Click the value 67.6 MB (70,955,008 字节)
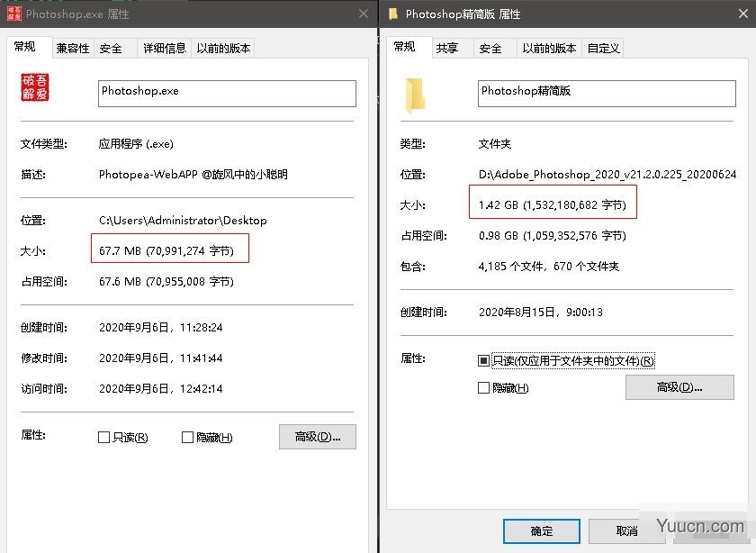 pyautogui.click(x=166, y=281)
